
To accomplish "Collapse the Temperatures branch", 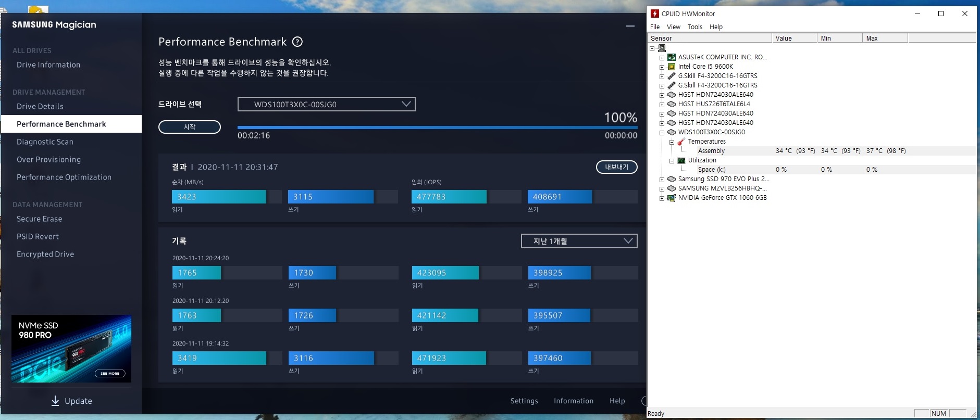I will (672, 142).
